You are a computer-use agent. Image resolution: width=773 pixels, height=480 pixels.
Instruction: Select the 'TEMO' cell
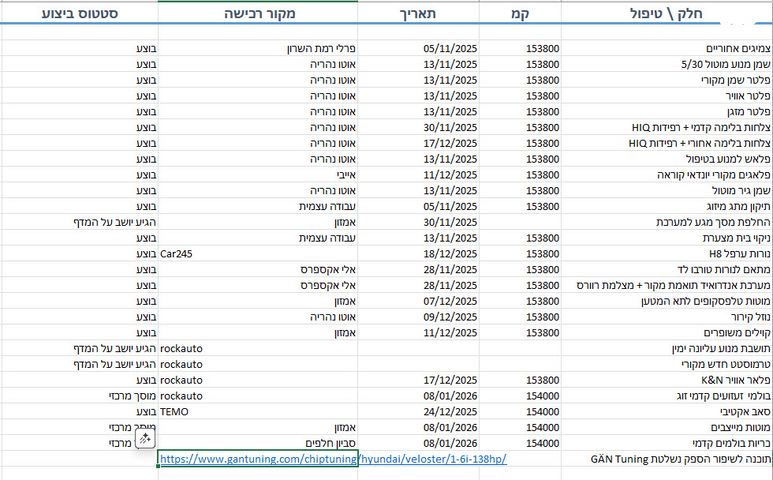[175, 410]
